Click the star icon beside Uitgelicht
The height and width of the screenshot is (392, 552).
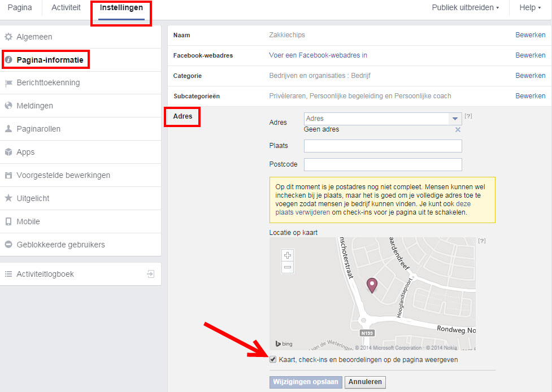coord(8,198)
